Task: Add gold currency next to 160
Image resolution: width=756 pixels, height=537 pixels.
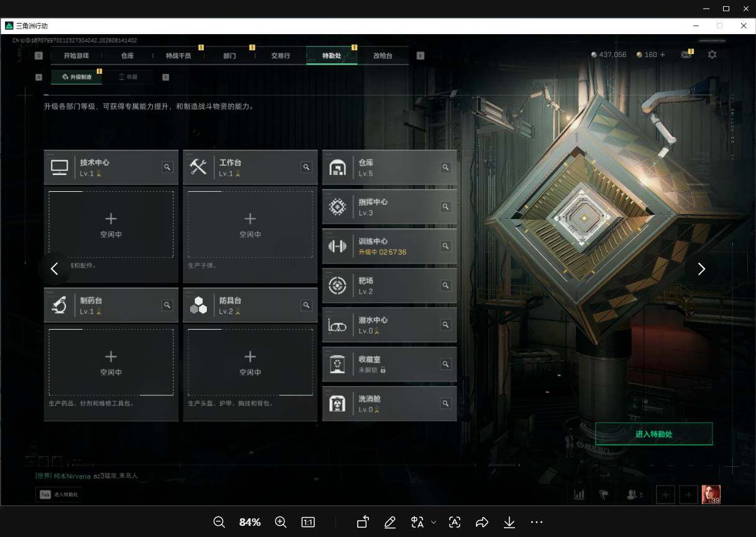Action: tap(662, 55)
